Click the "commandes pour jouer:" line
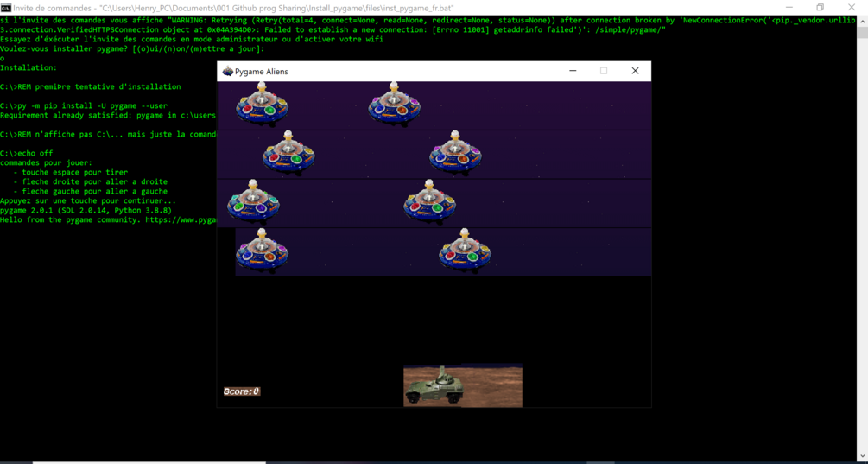The image size is (868, 464). 46,162
